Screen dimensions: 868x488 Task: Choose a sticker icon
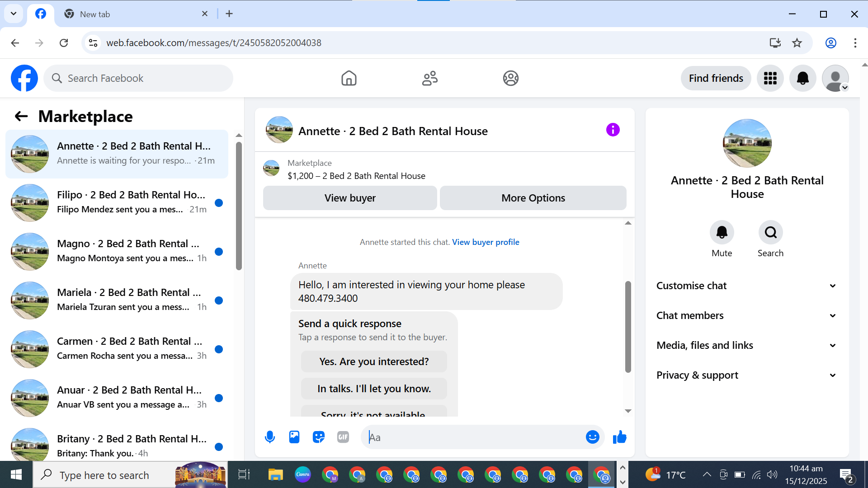[x=319, y=437]
